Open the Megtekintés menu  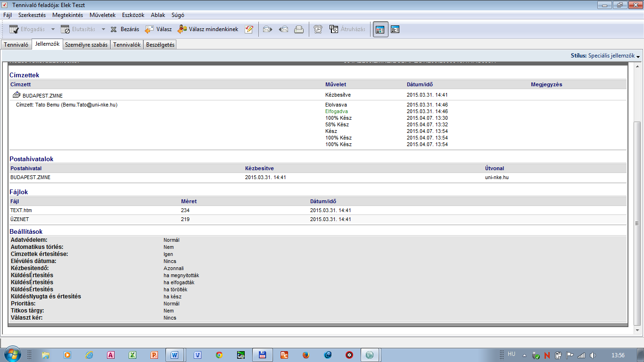pos(67,15)
